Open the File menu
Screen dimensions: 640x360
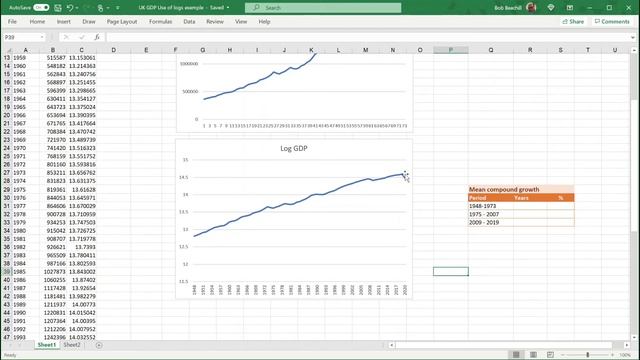point(12,22)
